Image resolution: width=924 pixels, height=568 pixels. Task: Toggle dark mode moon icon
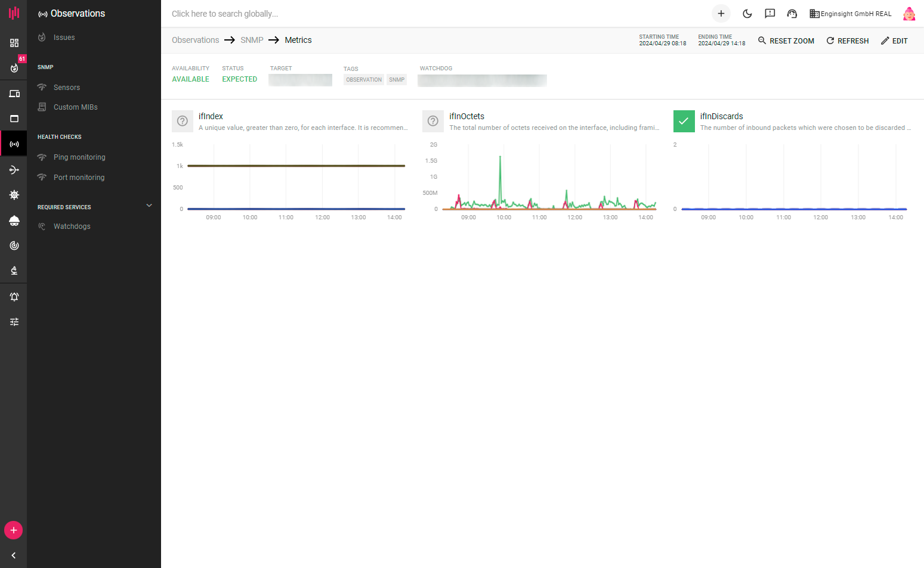click(747, 14)
